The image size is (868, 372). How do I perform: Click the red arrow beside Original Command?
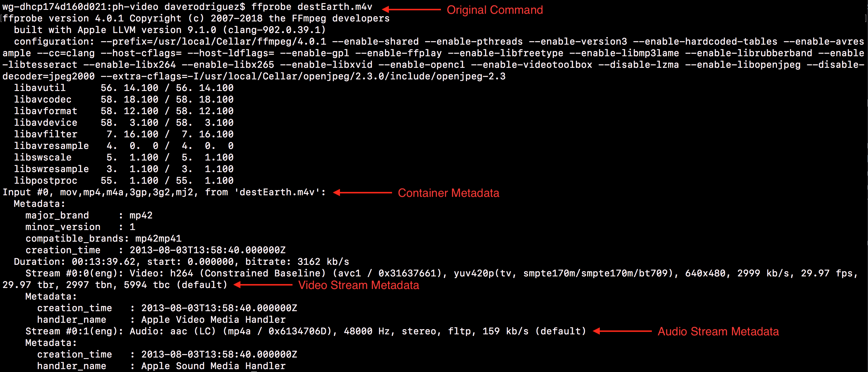pyautogui.click(x=411, y=10)
